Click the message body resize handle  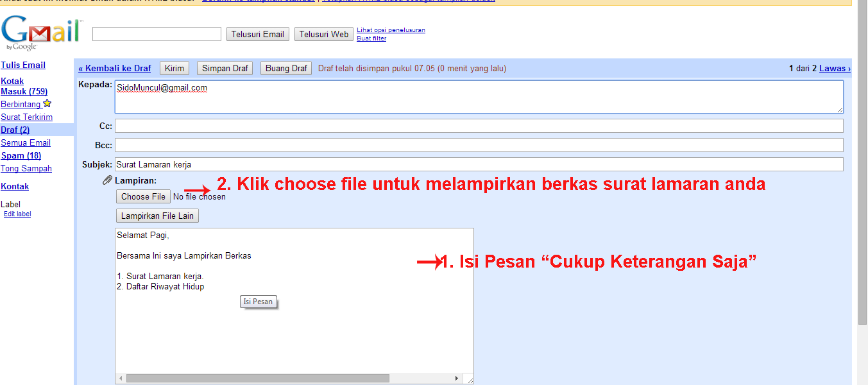click(x=470, y=379)
